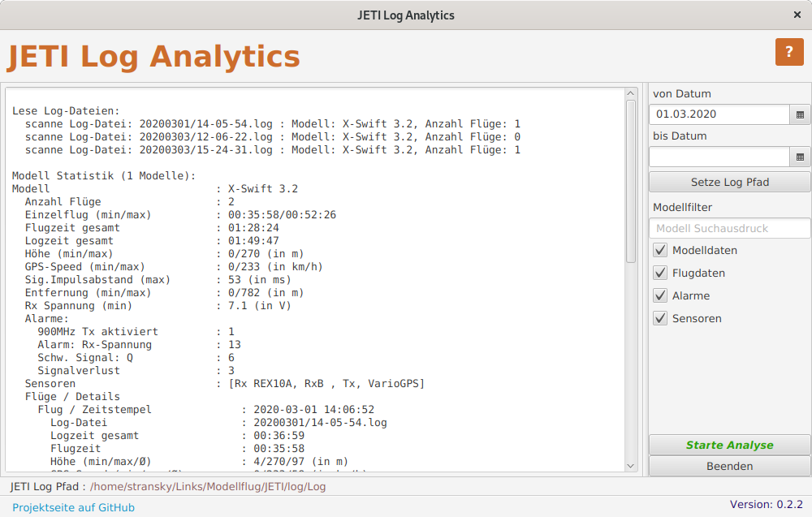
Task: Open the calendar picker for von Datum
Action: pos(800,115)
